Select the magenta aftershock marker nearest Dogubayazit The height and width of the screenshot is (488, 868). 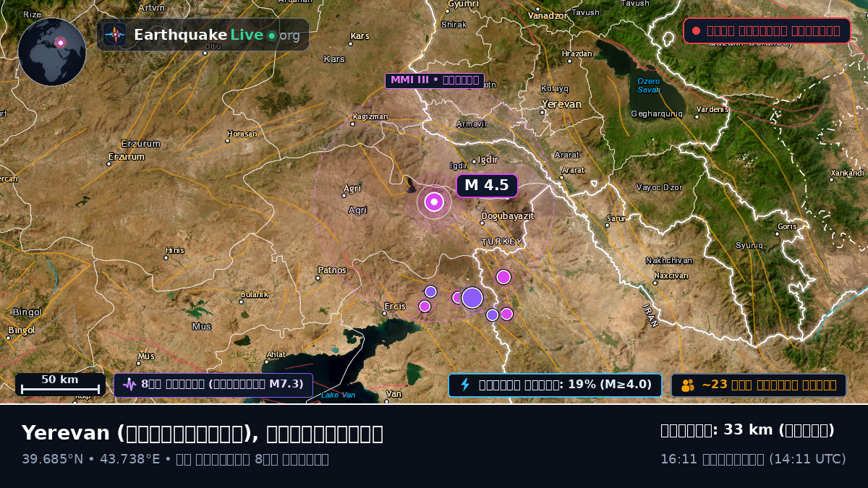pos(503,277)
